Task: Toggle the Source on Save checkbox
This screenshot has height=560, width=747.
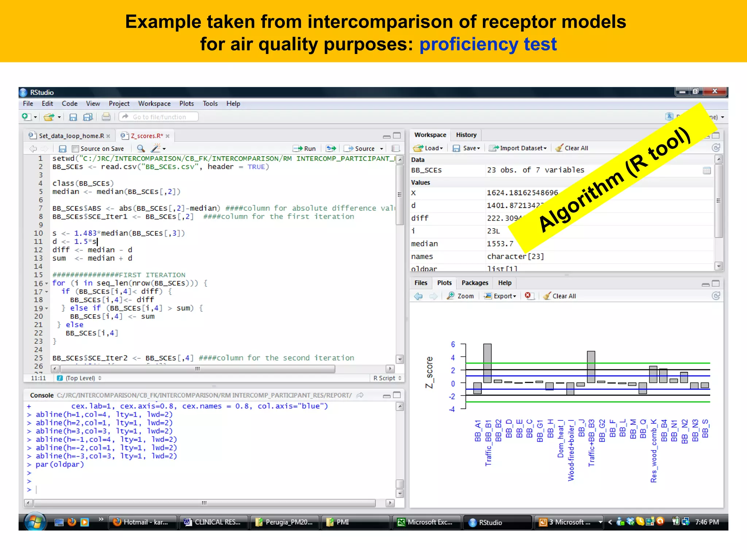Action: [76, 149]
